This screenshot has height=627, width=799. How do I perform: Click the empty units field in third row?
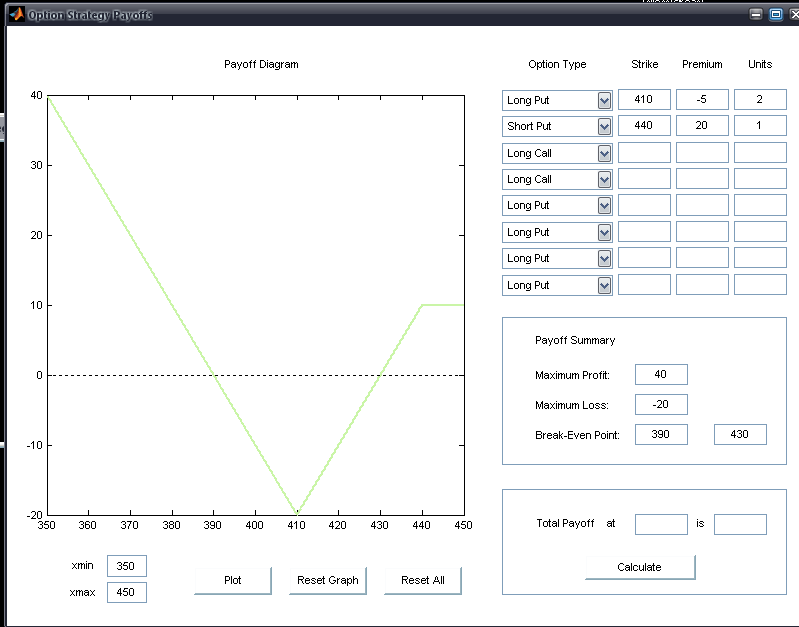pos(760,152)
